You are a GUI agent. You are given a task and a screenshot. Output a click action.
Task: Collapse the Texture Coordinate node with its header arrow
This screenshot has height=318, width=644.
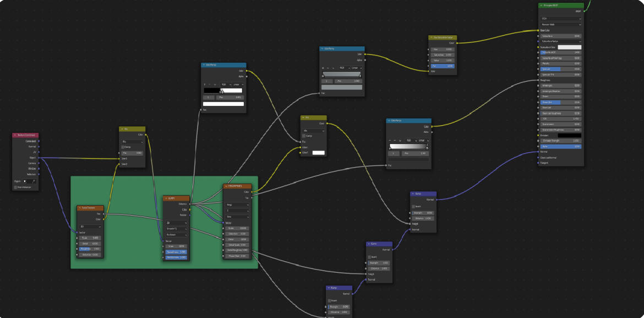[15, 135]
